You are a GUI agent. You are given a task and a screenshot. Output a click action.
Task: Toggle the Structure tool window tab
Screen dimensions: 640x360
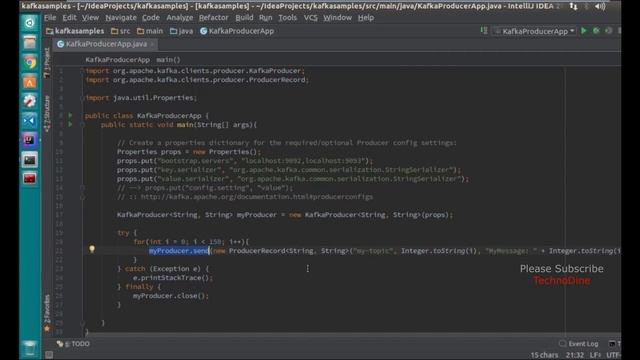coord(47,114)
